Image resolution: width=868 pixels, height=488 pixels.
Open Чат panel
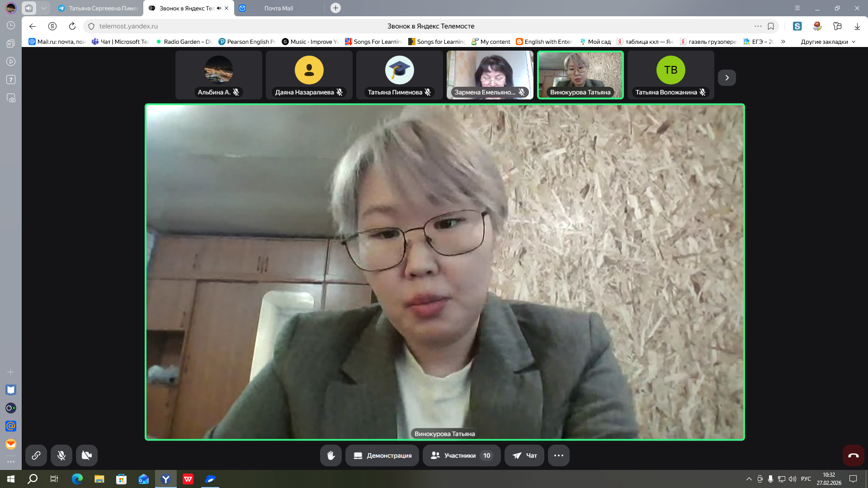(524, 455)
